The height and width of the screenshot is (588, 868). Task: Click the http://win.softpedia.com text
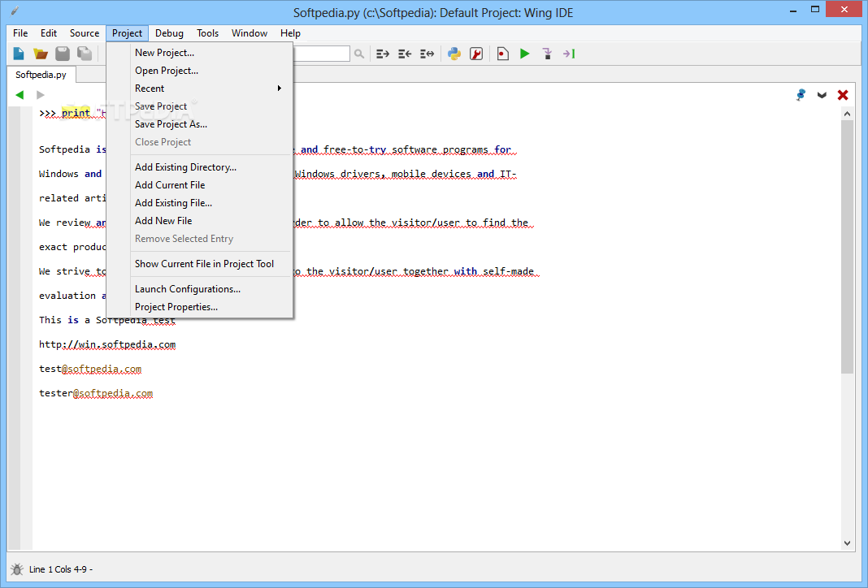coord(107,344)
